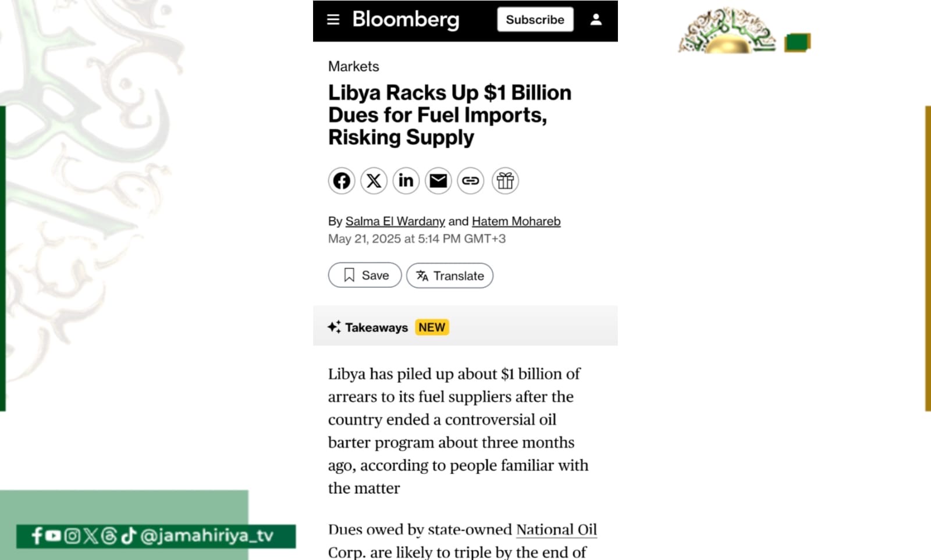Click the Translate button
The height and width of the screenshot is (560, 931).
click(x=450, y=276)
